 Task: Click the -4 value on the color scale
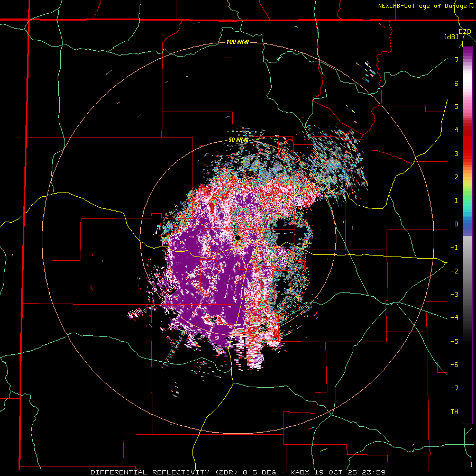454,317
